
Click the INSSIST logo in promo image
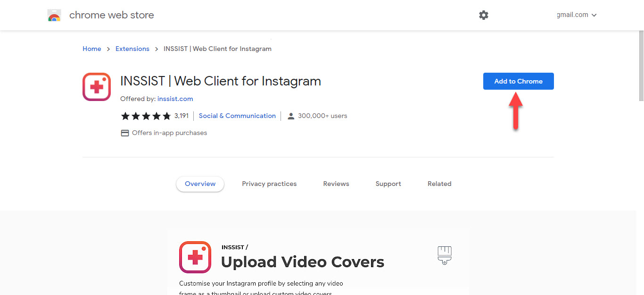(195, 257)
